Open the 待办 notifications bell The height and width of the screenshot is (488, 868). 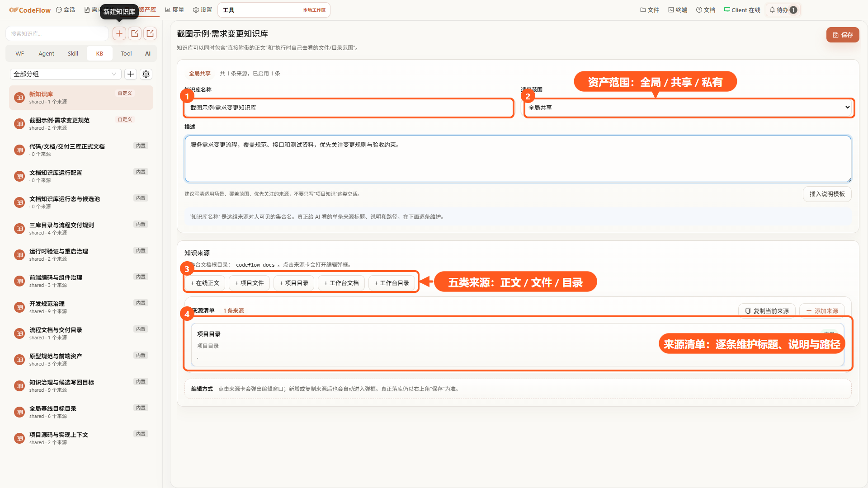783,10
